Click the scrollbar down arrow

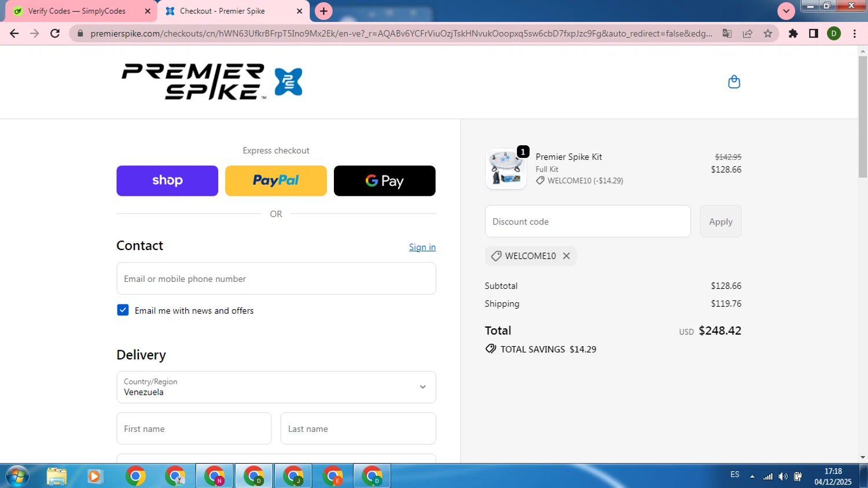[x=863, y=457]
